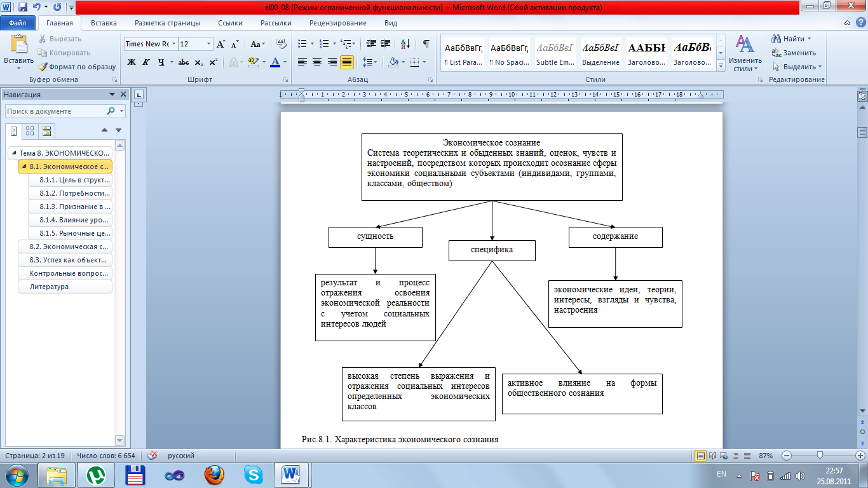868x488 pixels.
Task: Increase font size with the grow font icon
Action: (221, 44)
